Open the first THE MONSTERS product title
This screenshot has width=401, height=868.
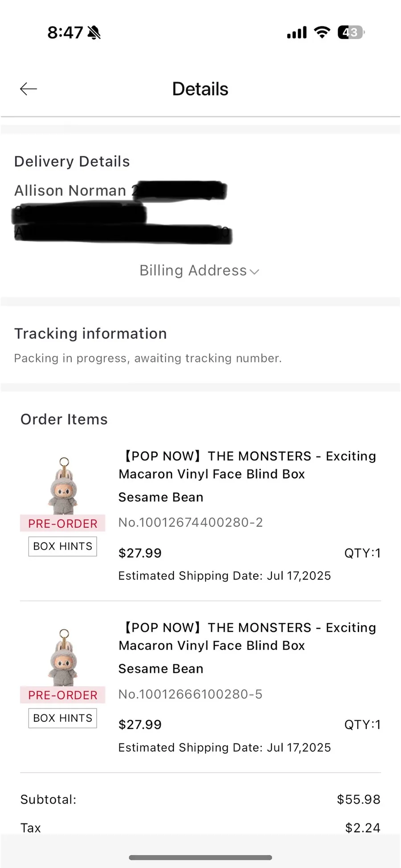(248, 465)
